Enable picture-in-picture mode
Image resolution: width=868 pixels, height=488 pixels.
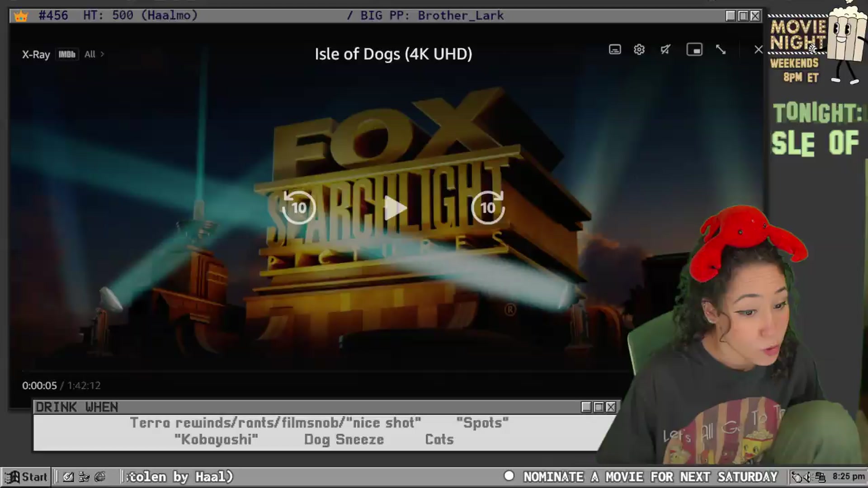click(x=694, y=49)
